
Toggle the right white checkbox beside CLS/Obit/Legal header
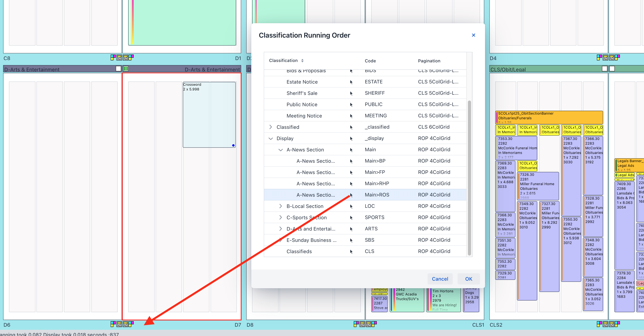coord(612,69)
